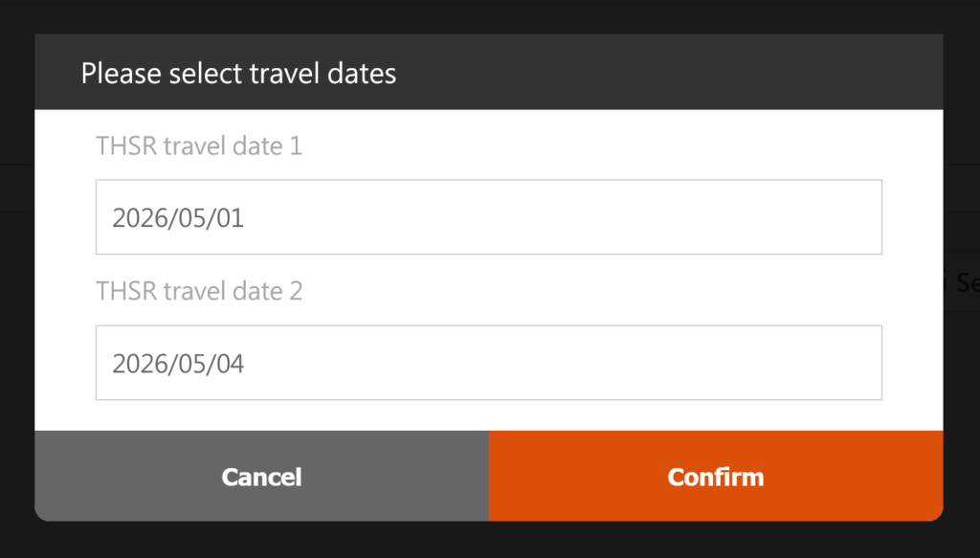Click the dimmed backdrop above the dialog

pos(488,14)
